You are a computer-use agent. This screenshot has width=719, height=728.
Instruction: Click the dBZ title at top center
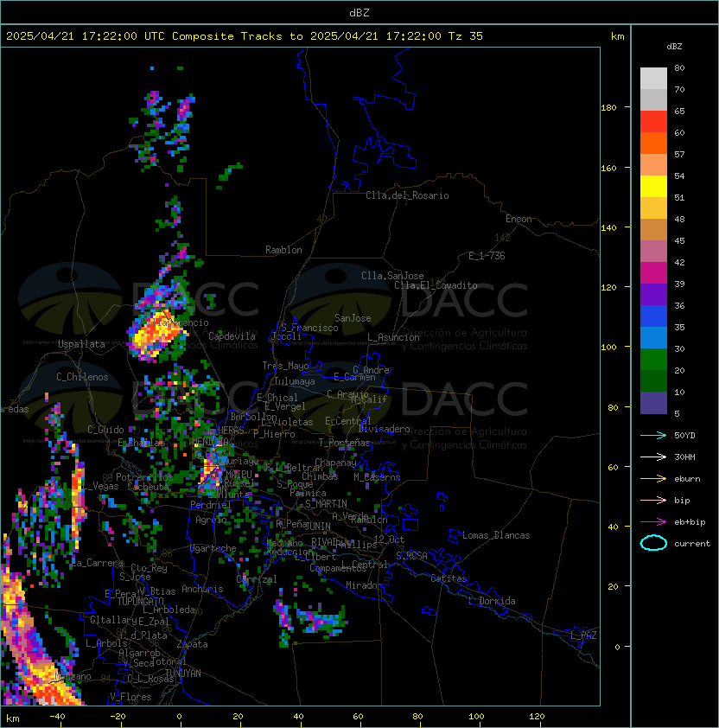[359, 12]
